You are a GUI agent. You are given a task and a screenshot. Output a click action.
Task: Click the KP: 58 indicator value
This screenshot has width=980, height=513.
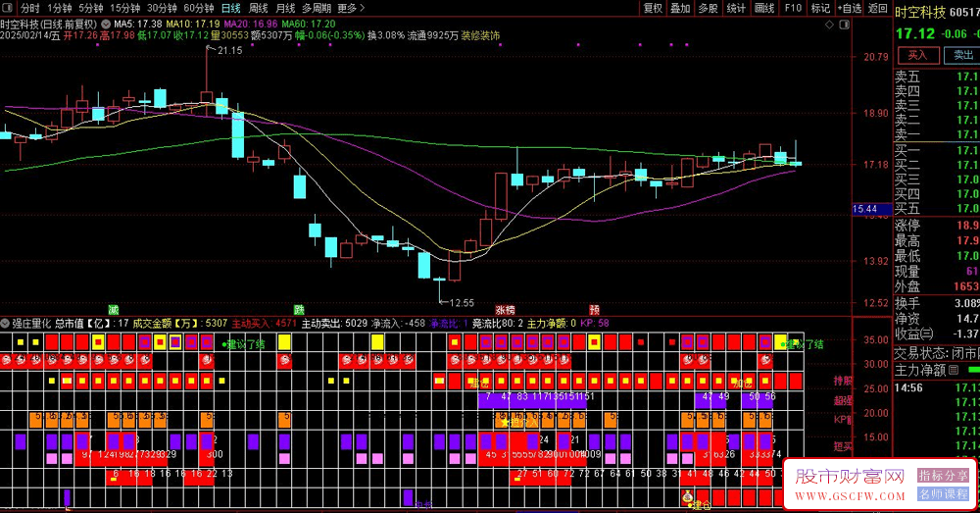pyautogui.click(x=595, y=324)
